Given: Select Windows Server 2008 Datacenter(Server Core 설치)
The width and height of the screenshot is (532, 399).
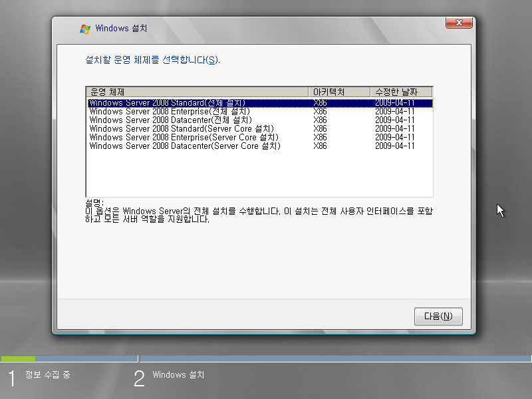Looking at the screenshot, I should (260, 146).
